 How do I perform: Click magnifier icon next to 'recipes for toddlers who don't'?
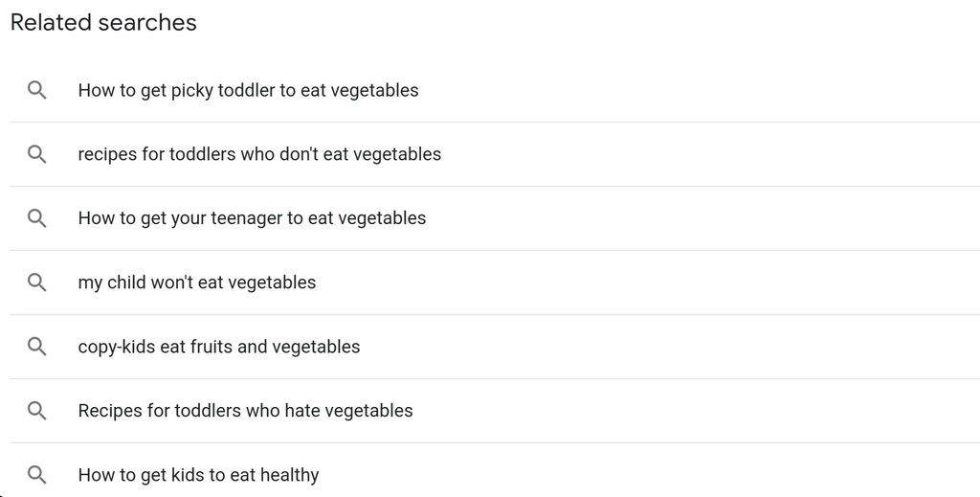coord(36,154)
